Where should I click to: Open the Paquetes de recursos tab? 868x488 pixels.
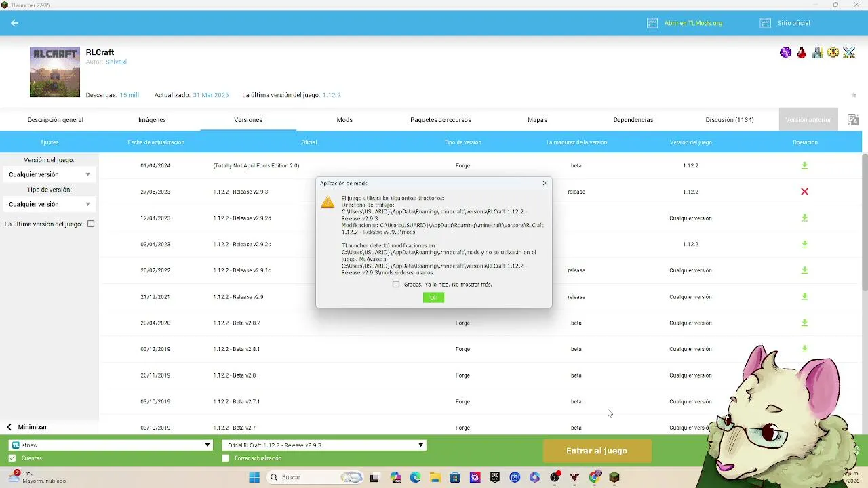tap(441, 119)
